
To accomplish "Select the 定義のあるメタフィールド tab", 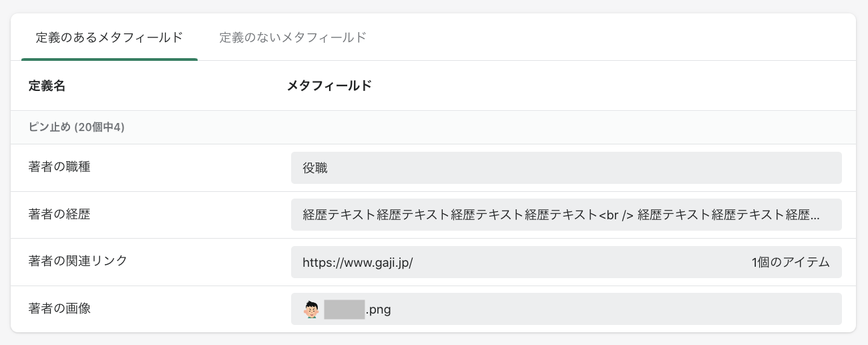I will coord(109,37).
